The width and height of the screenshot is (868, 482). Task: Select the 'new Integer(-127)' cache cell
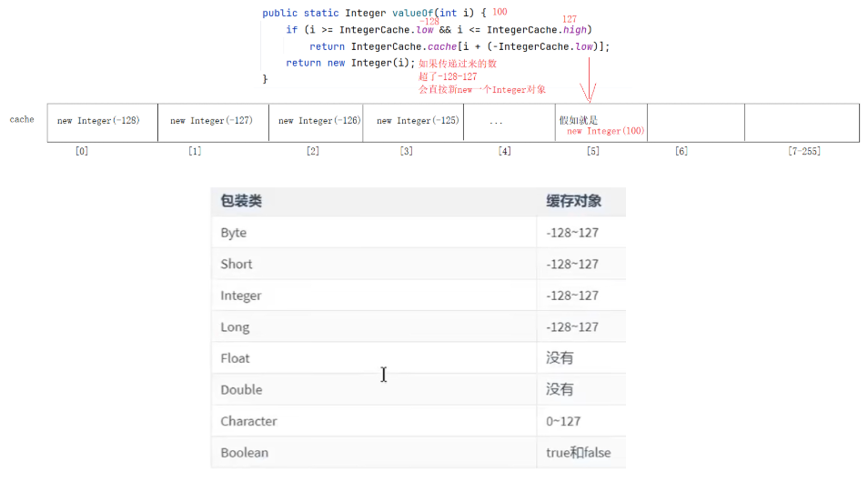tap(211, 121)
